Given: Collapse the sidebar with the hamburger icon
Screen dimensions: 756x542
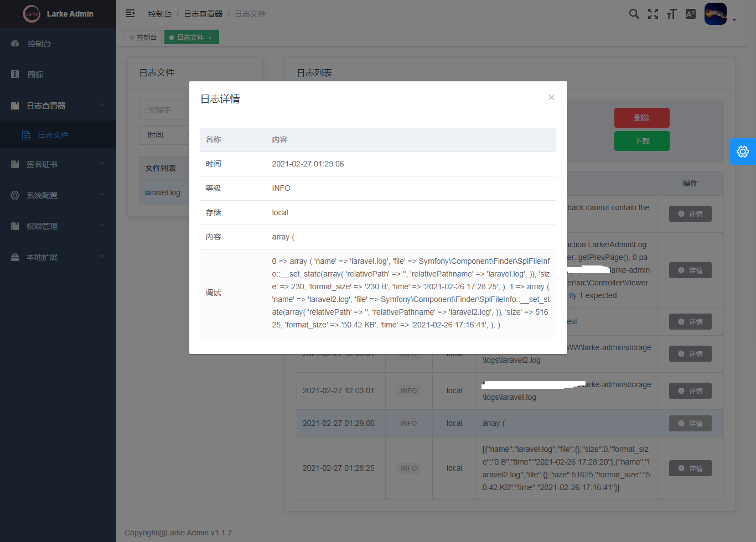Looking at the screenshot, I should click(130, 13).
